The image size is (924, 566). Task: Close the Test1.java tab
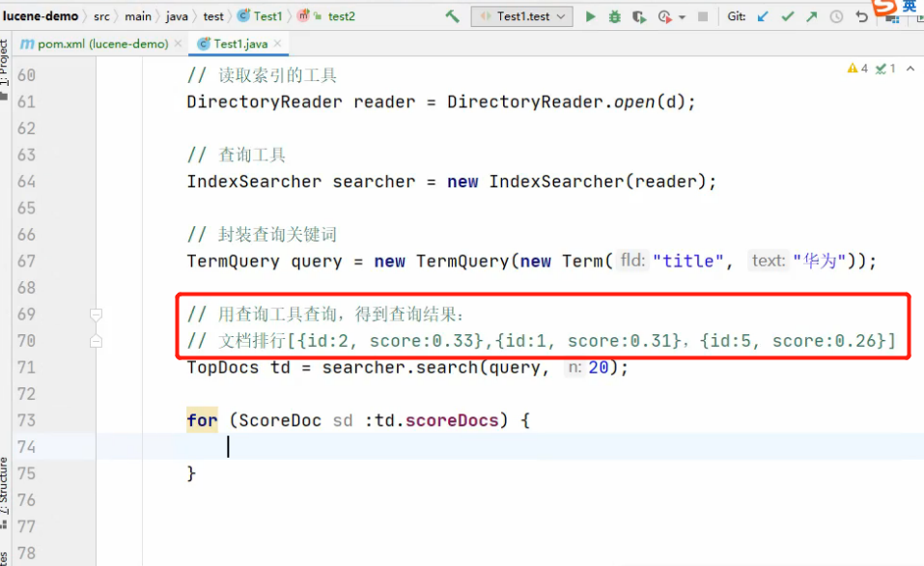click(x=277, y=43)
